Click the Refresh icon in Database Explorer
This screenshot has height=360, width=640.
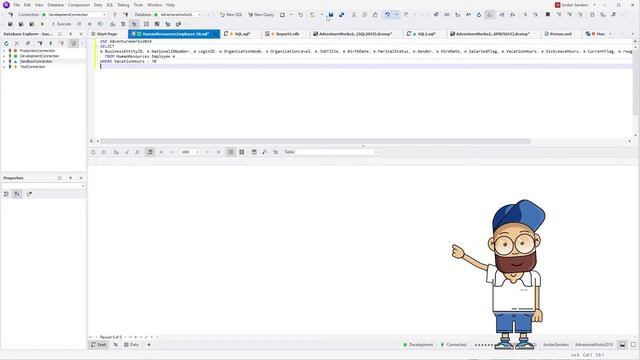tap(6, 43)
